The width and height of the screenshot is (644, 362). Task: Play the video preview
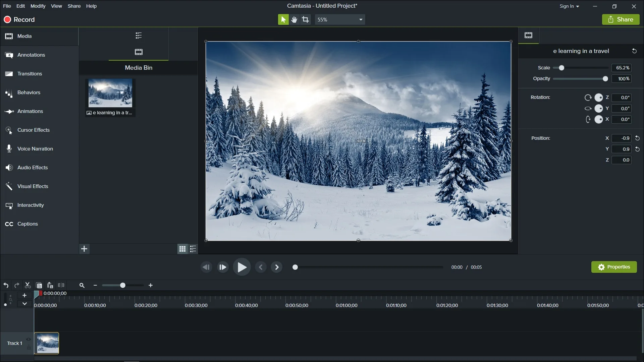pos(242,267)
